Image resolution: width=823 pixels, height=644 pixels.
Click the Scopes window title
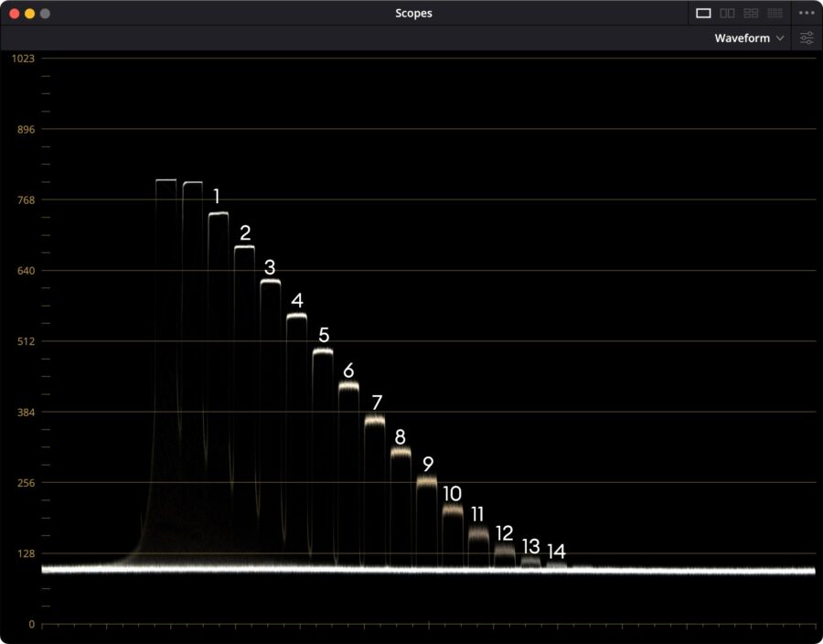tap(413, 14)
